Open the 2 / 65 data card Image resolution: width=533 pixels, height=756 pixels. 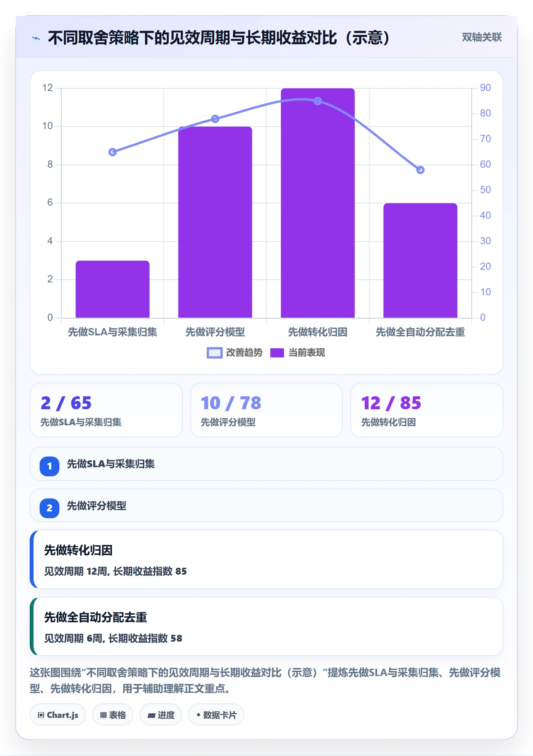pyautogui.click(x=106, y=410)
